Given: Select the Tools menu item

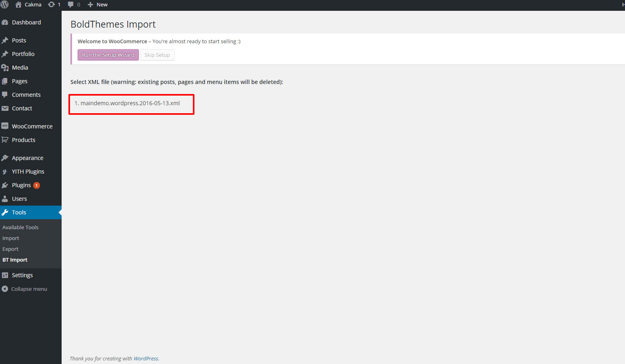Looking at the screenshot, I should 31,212.
